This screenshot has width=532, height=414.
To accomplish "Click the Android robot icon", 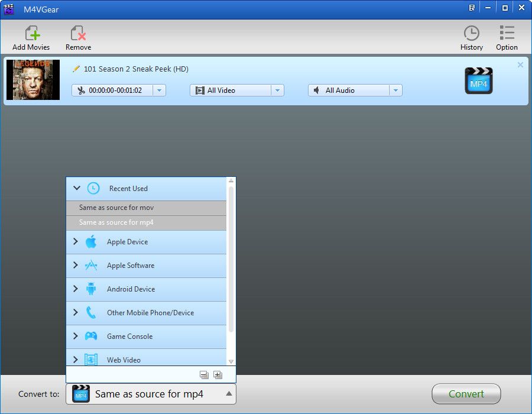I will 91,289.
